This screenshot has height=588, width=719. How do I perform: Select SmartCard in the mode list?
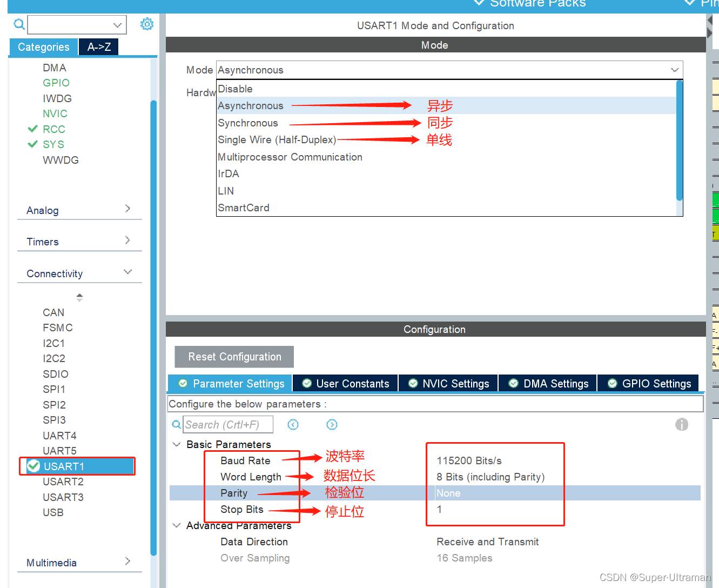[x=446, y=208]
